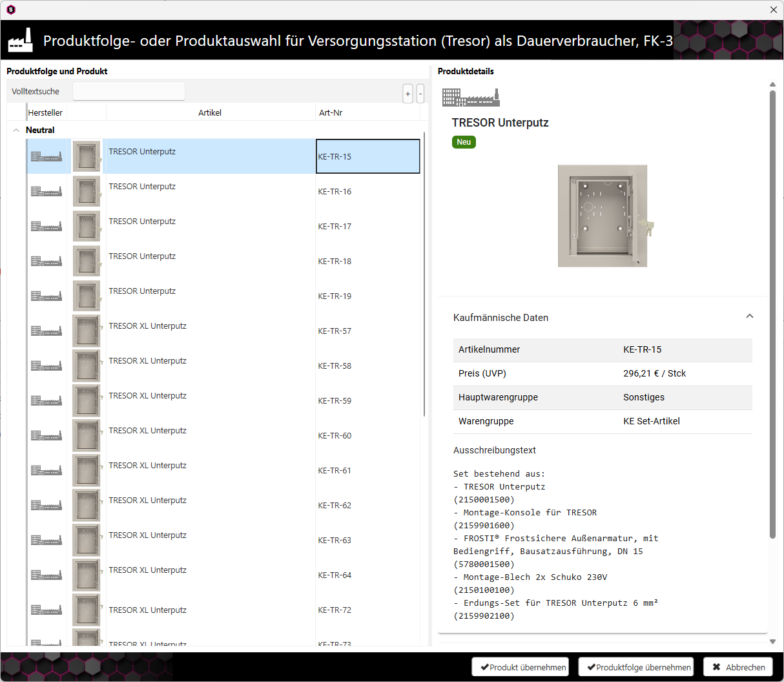This screenshot has width=784, height=682.
Task: Click the Montage-Blech 2x Schuko 230V line
Action: [x=530, y=577]
